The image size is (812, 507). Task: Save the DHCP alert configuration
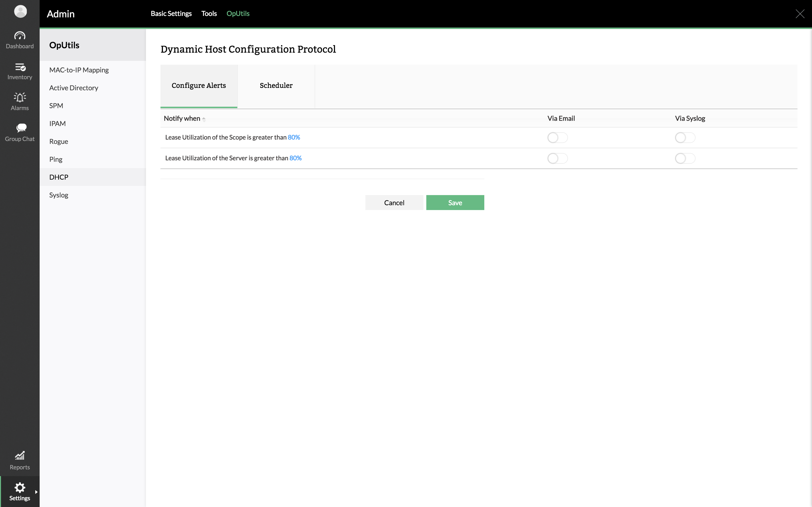click(x=455, y=203)
